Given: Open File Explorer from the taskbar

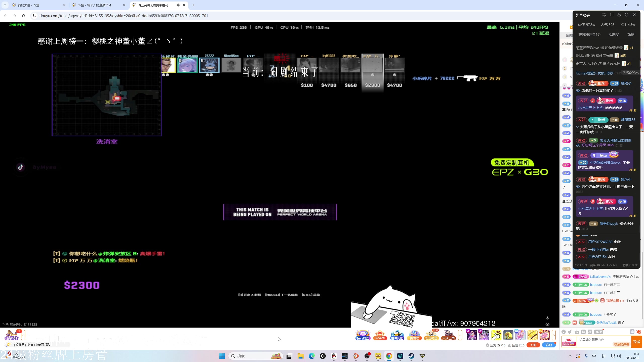Looking at the screenshot, I should [300, 356].
